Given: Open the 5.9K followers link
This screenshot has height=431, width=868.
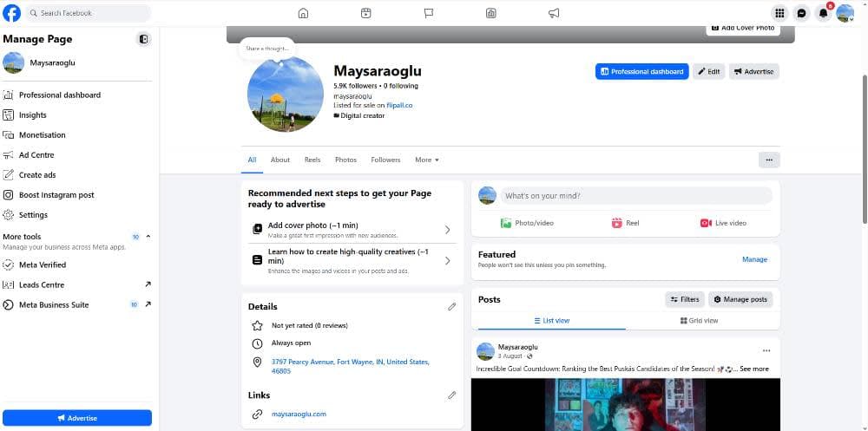Looking at the screenshot, I should [355, 86].
